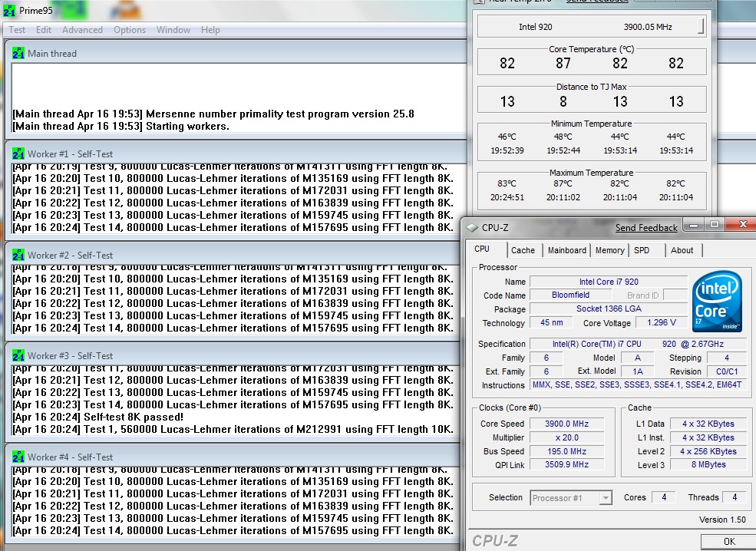Close the CPU-Z window
This screenshot has height=551, width=756.
[741, 225]
